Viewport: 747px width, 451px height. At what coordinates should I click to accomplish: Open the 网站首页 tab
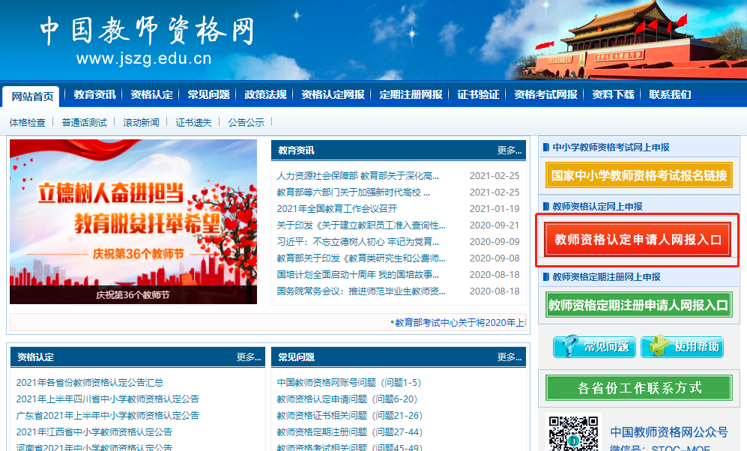[x=32, y=96]
